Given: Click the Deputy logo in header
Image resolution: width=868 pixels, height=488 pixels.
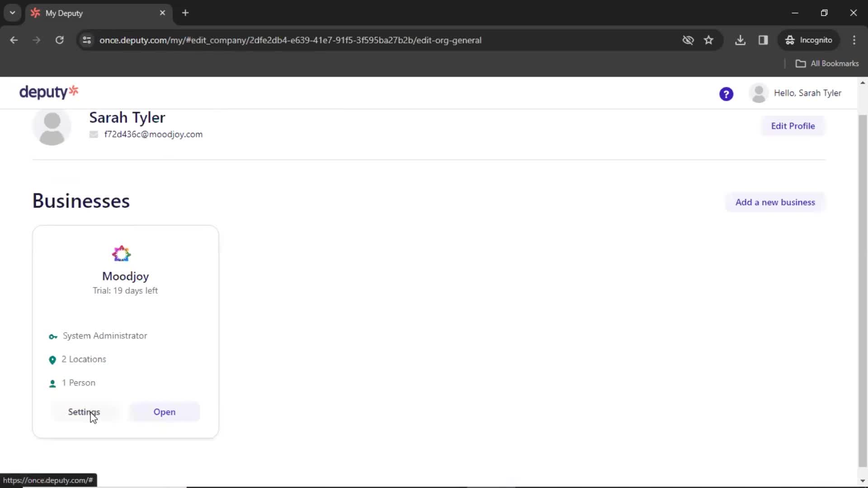Looking at the screenshot, I should tap(49, 92).
